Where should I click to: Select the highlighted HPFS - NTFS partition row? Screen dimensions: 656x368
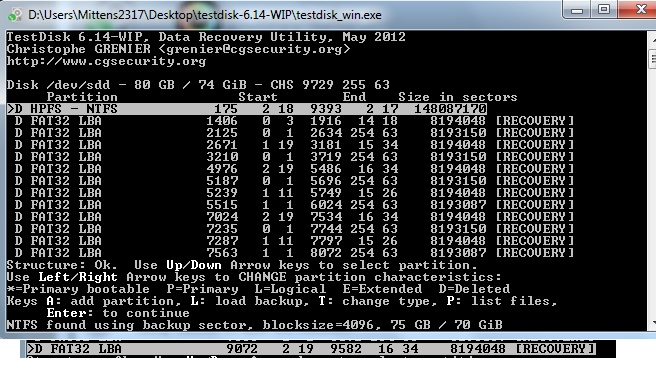point(247,109)
